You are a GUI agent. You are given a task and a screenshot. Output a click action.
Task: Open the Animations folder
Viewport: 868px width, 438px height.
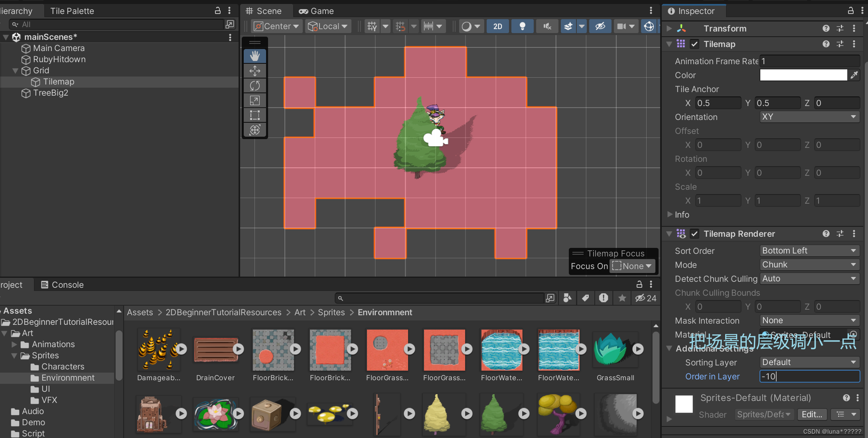[x=53, y=344]
